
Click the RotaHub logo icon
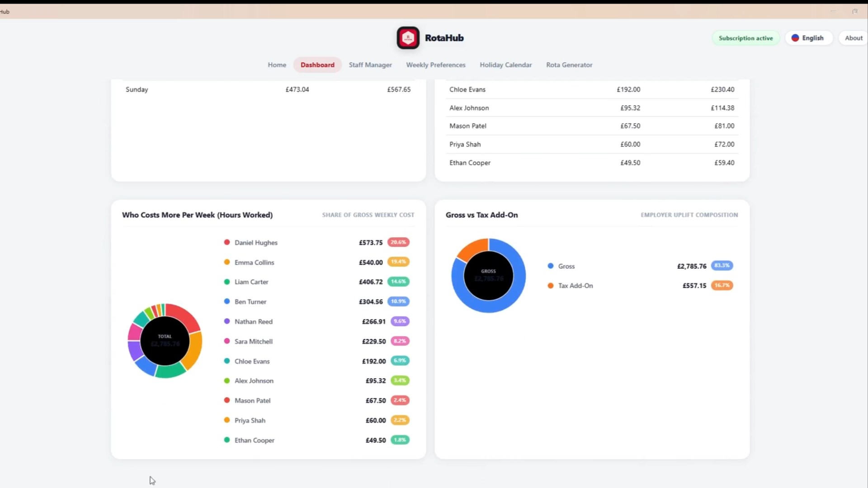coord(408,38)
